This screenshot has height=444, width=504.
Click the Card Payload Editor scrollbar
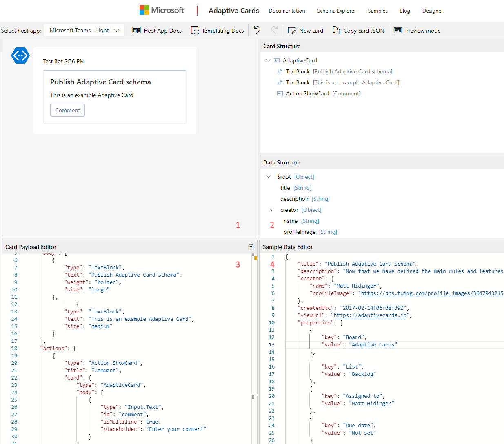(x=254, y=349)
